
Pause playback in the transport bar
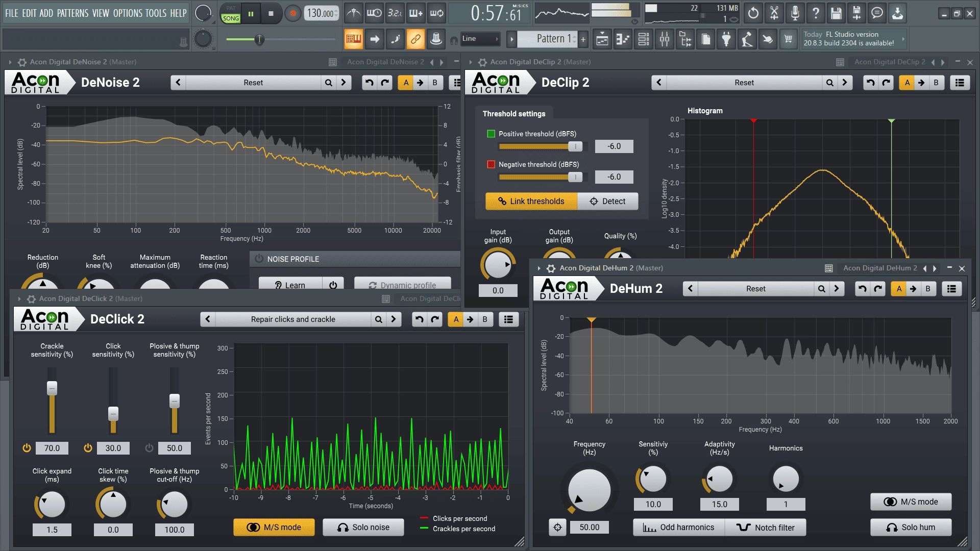(x=251, y=14)
